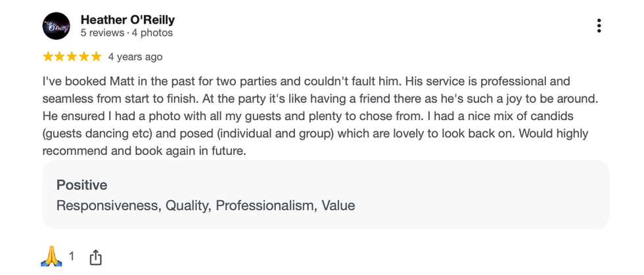644x275 pixels.
Task: Click the share review icon
Action: (95, 256)
